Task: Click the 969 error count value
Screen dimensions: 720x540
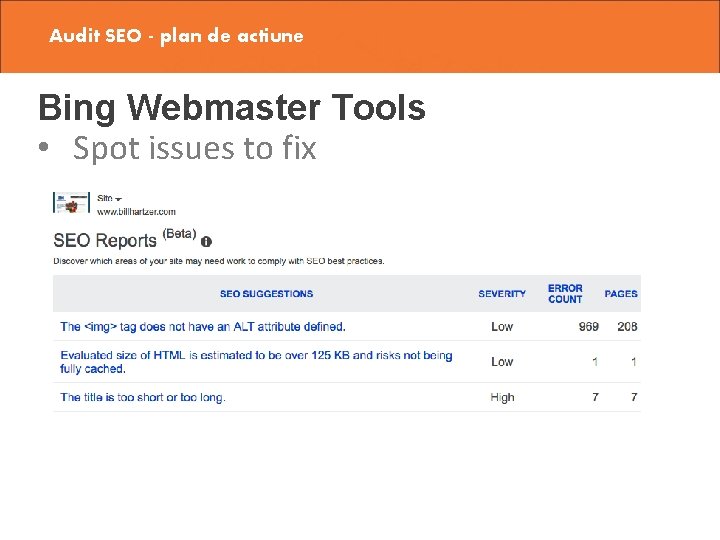Action: click(588, 327)
